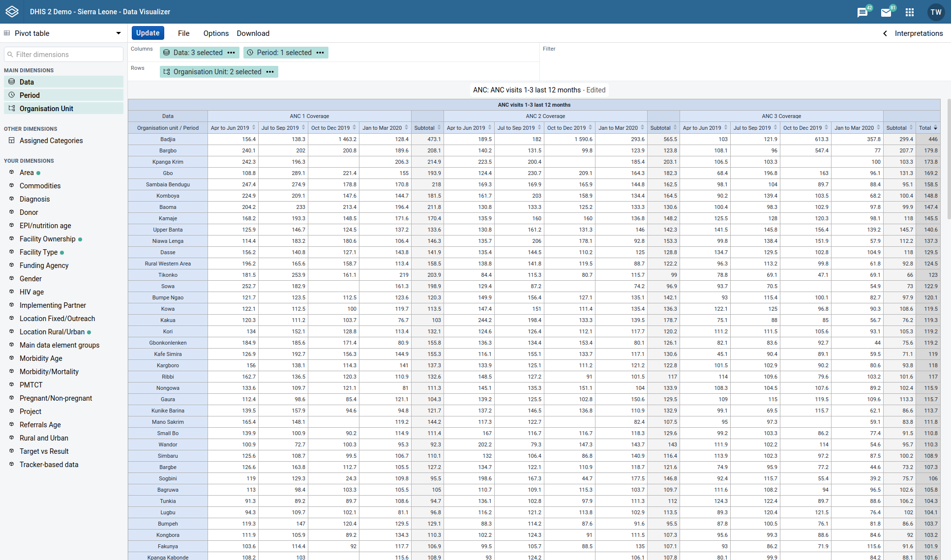Screen dimensions: 951x560
Task: Sort by ANC 3 Oct to Dec 2019 column
Action: pyautogui.click(x=826, y=128)
